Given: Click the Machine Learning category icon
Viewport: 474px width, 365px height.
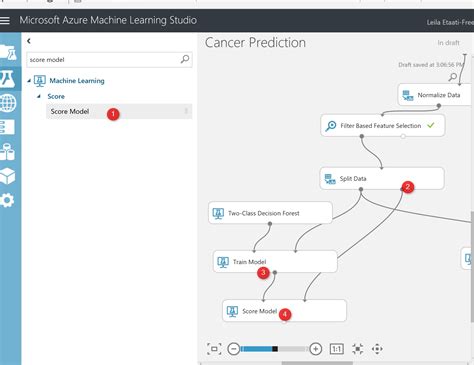Looking at the screenshot, I should tap(40, 81).
